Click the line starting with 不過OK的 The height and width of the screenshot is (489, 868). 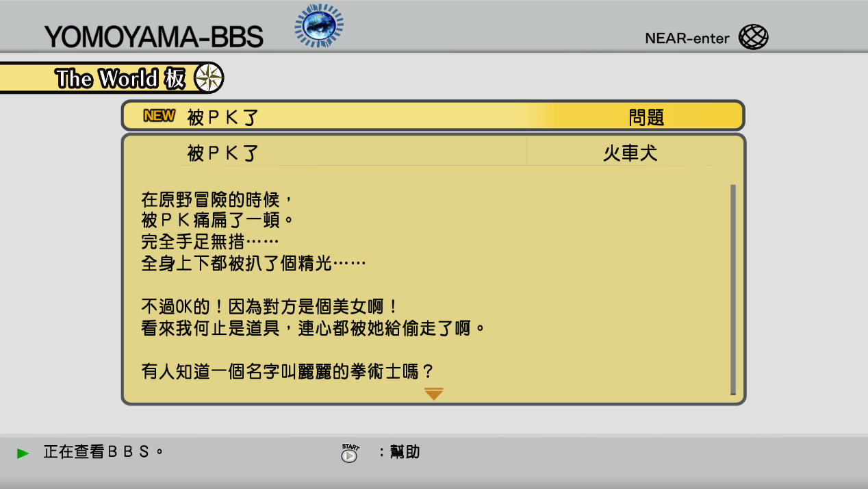pyautogui.click(x=270, y=307)
